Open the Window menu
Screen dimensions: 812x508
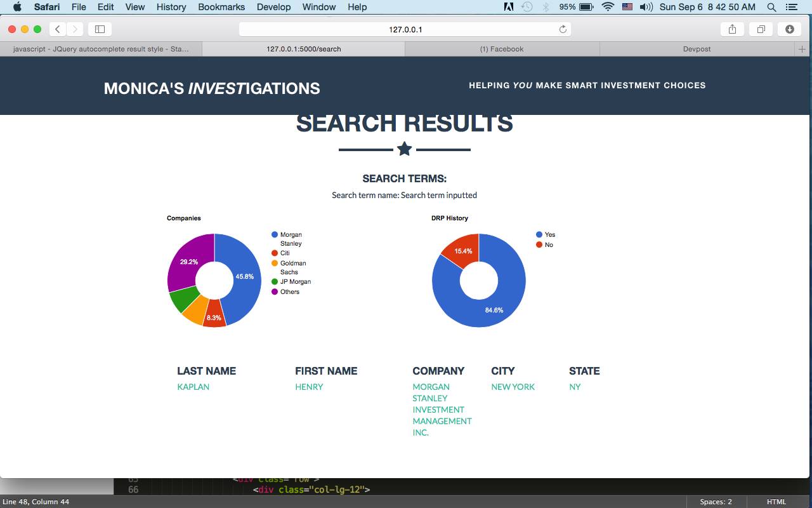point(319,7)
